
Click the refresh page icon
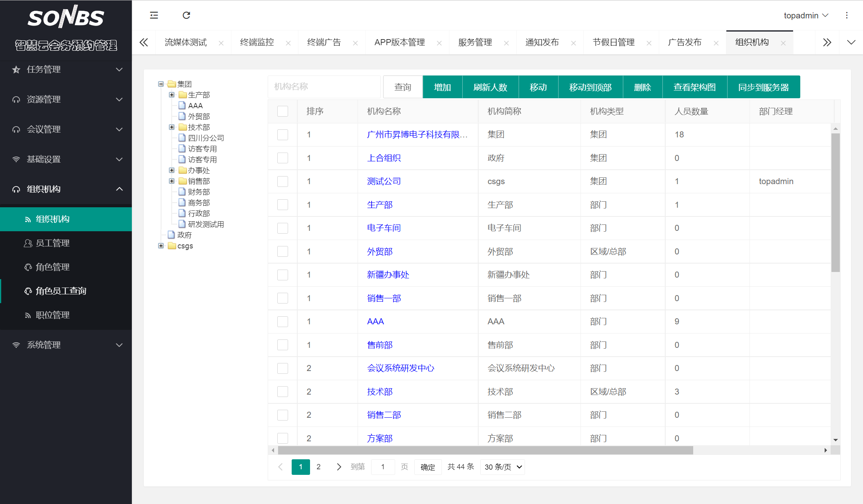click(186, 15)
